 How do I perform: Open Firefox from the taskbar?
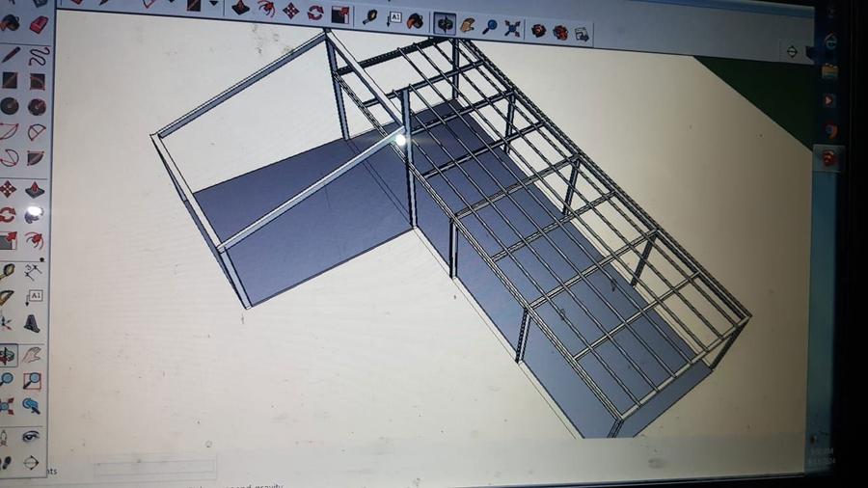click(829, 130)
